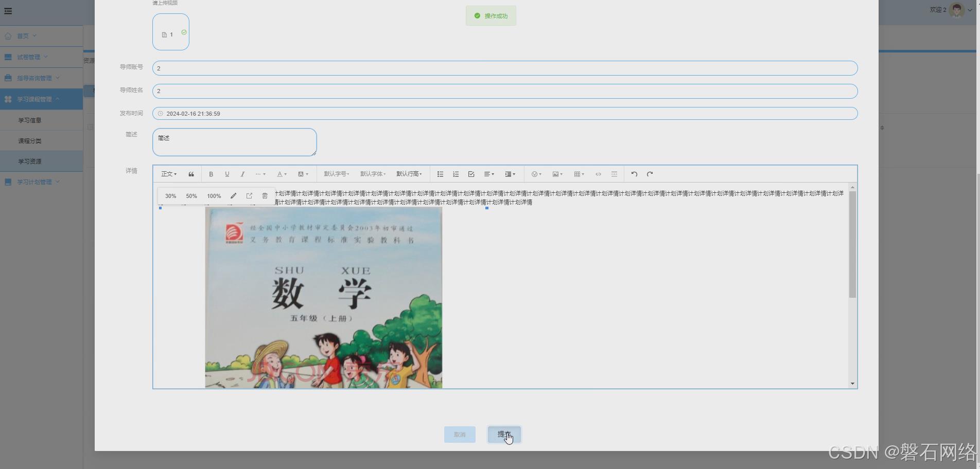Open the text alignment dropdown
980x469 pixels.
coord(489,174)
